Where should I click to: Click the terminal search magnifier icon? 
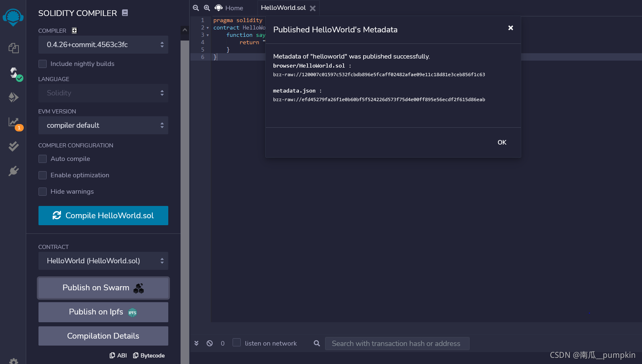(317, 343)
